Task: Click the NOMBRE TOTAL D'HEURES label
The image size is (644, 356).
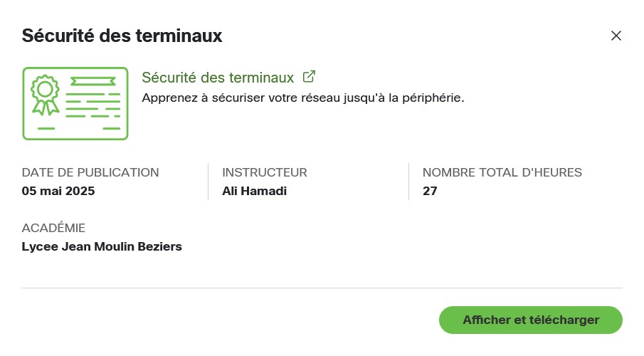Action: pos(502,172)
